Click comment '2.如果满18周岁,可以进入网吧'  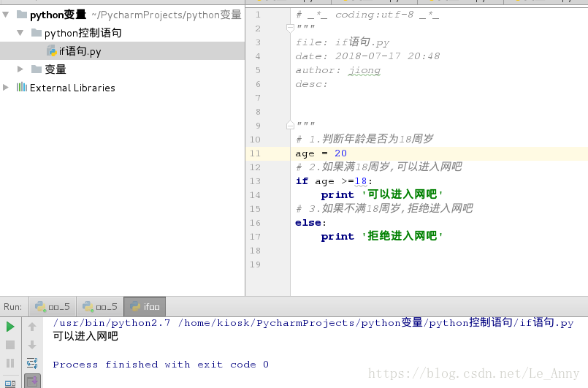(x=379, y=167)
